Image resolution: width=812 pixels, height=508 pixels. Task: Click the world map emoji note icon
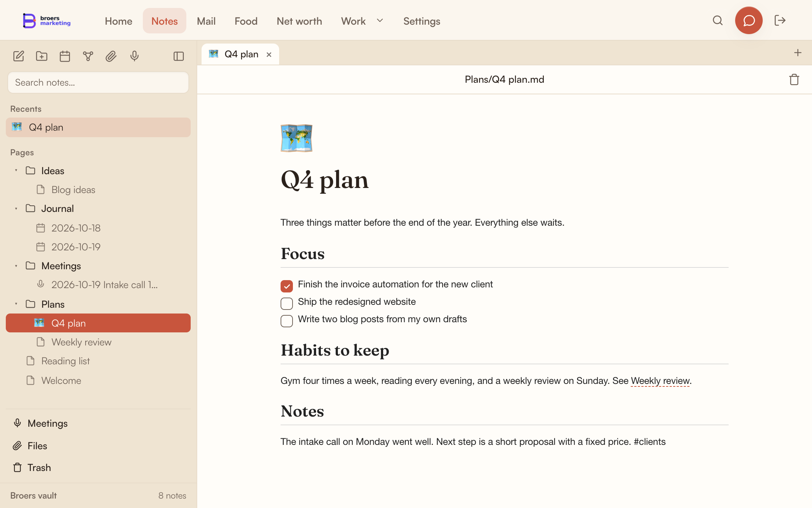pos(297,138)
